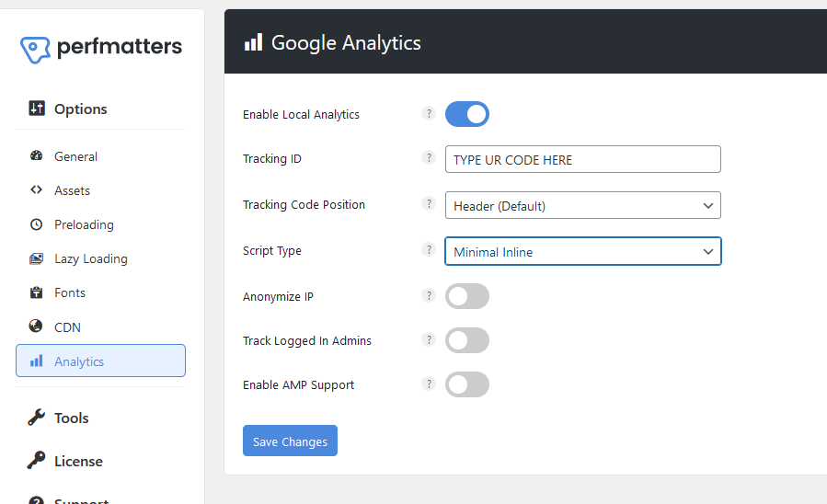
Task: Click the perfmatters logo icon
Action: point(35,50)
